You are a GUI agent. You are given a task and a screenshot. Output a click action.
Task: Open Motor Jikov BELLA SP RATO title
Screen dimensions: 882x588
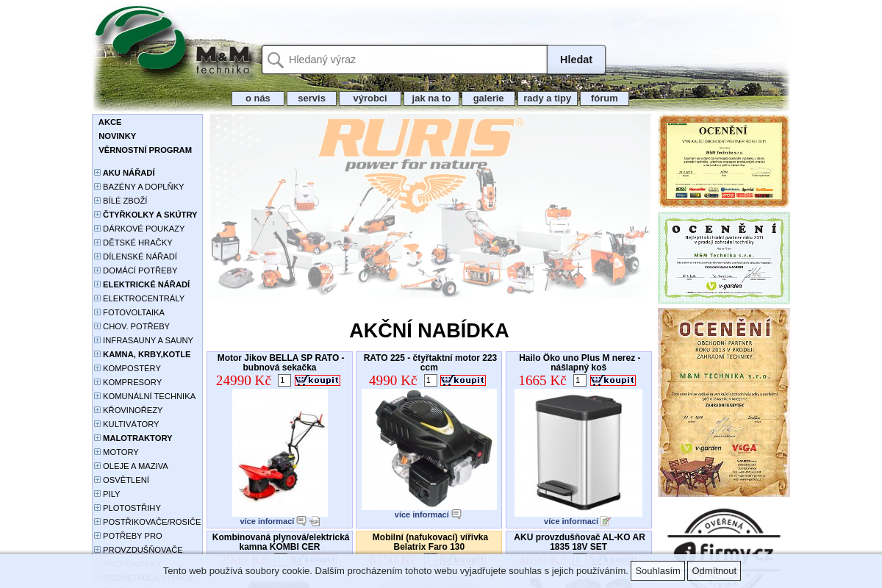pos(281,362)
